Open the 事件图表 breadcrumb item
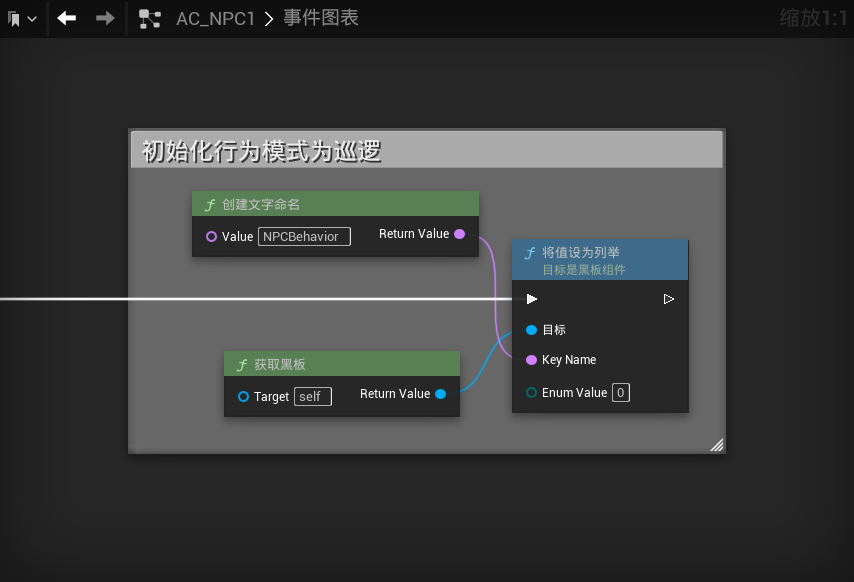Viewport: 854px width, 582px height. (x=321, y=19)
